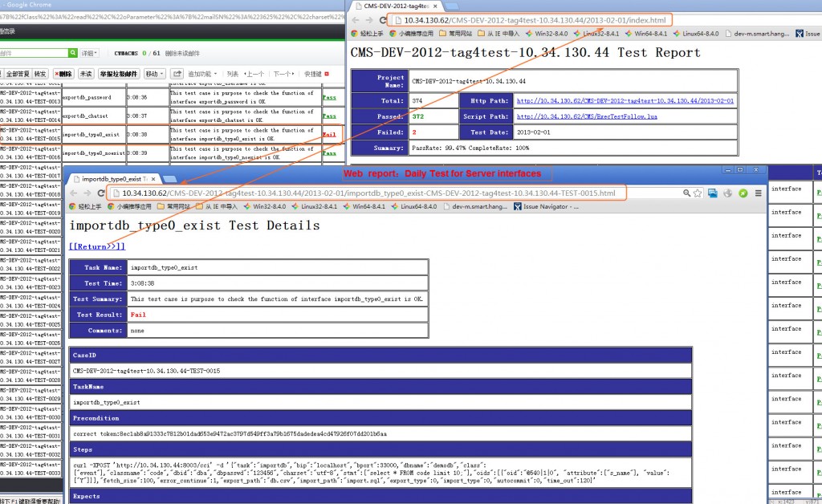Click the green extension icon in Chrome's toolbar
This screenshot has width=822, height=504.
(743, 193)
